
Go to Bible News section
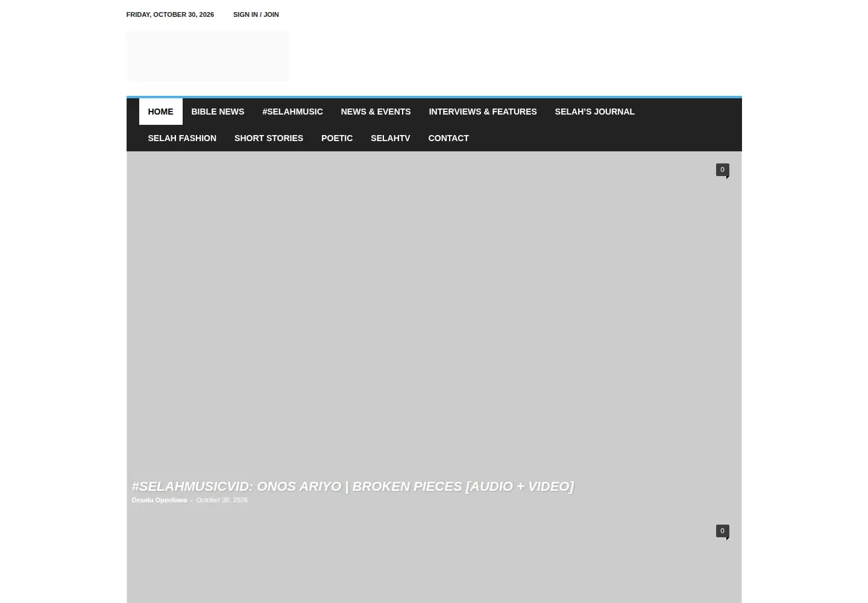[218, 112]
